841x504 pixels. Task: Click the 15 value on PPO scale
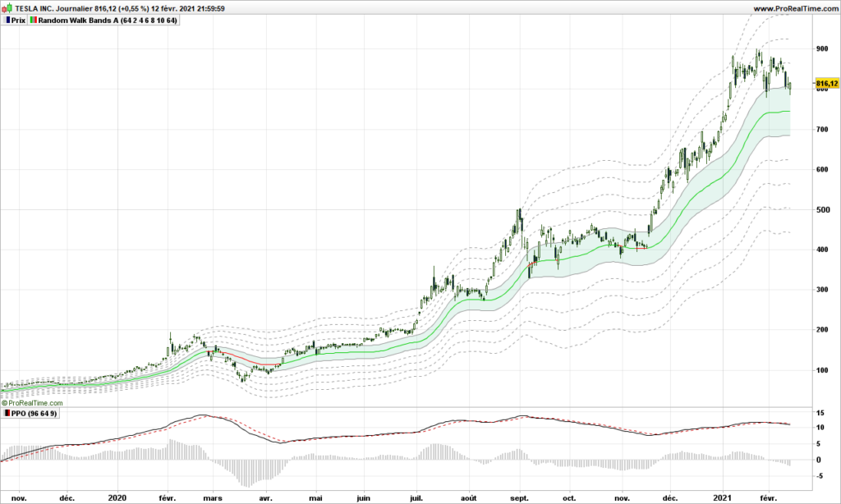(820, 413)
